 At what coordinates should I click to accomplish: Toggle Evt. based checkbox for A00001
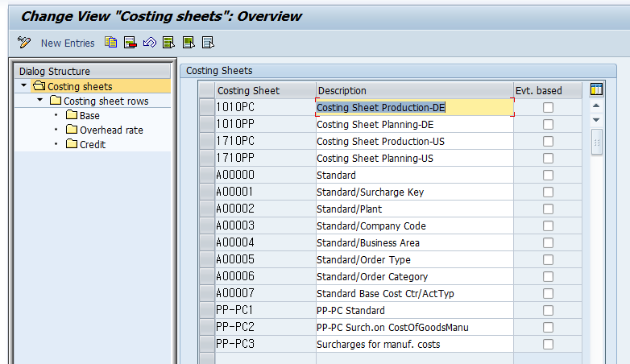point(548,192)
